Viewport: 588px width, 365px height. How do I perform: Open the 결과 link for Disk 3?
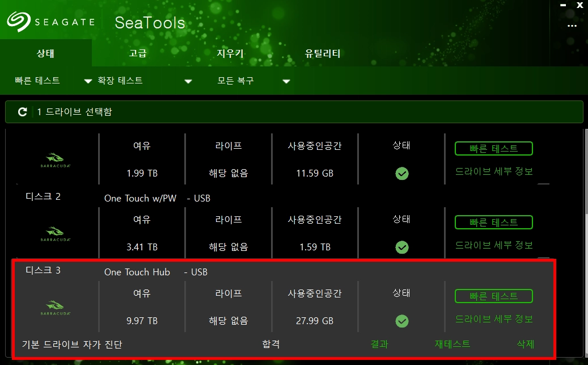tap(379, 344)
